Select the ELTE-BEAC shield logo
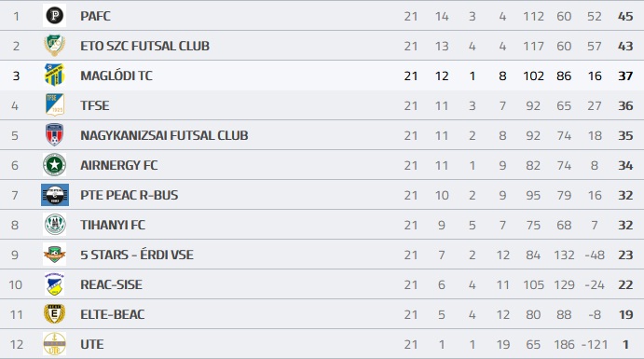644x359 pixels. (55, 314)
